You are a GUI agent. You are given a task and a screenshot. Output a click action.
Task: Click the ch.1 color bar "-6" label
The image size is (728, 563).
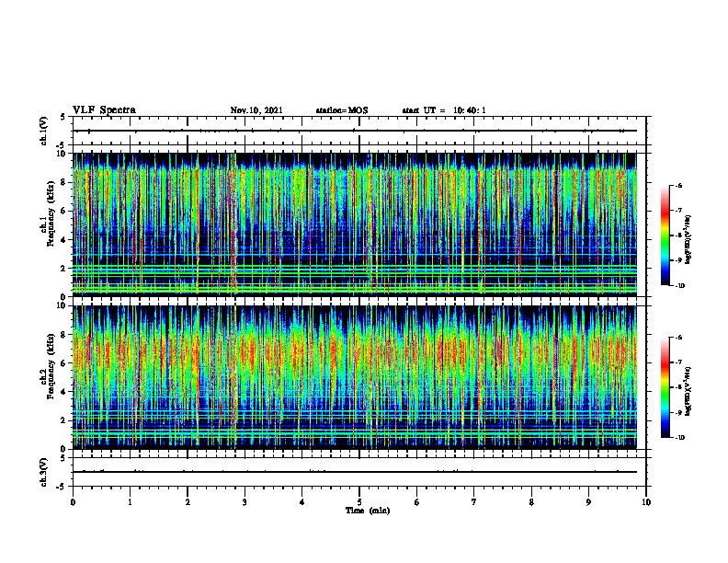(x=678, y=185)
